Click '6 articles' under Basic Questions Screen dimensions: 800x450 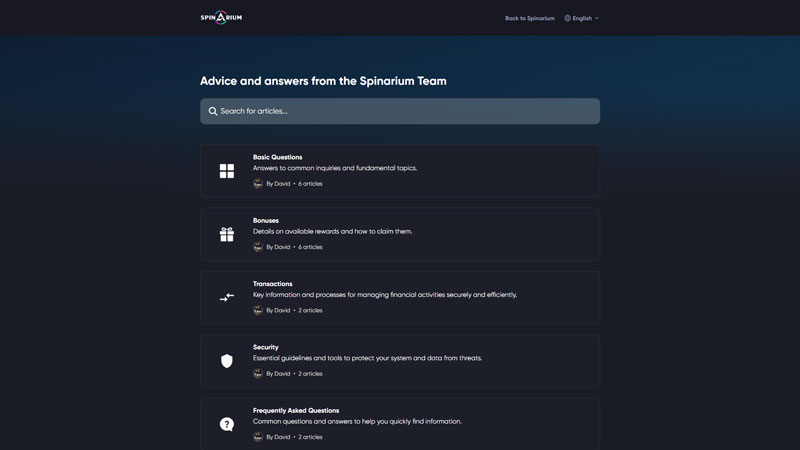click(310, 184)
